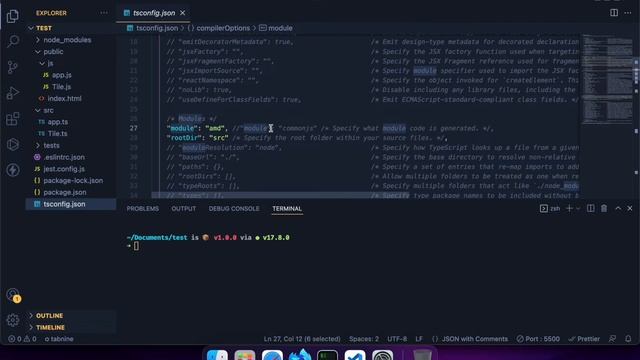
Task: Select the UTF-8 encoding indicator
Action: point(397,339)
